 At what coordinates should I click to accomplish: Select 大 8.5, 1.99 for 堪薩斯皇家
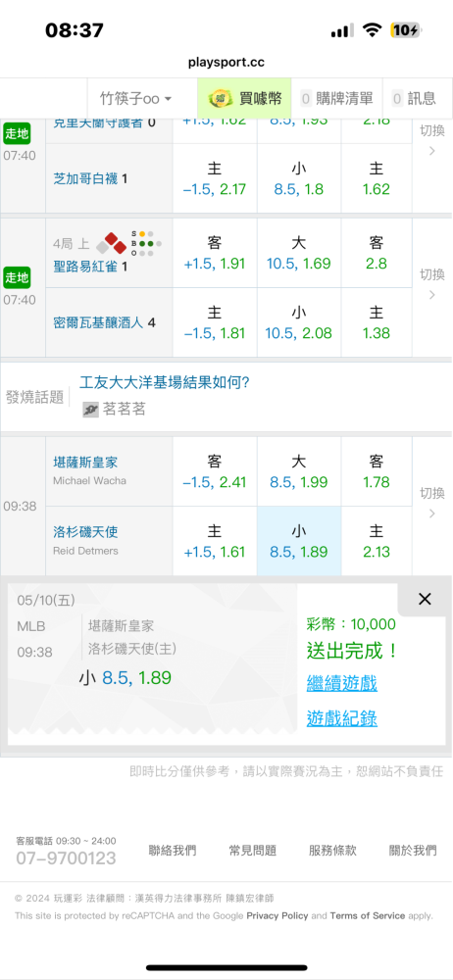click(x=299, y=472)
